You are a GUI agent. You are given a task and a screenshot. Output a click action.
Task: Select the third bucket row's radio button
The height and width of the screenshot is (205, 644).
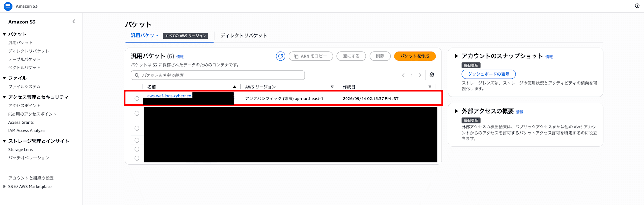click(x=137, y=128)
